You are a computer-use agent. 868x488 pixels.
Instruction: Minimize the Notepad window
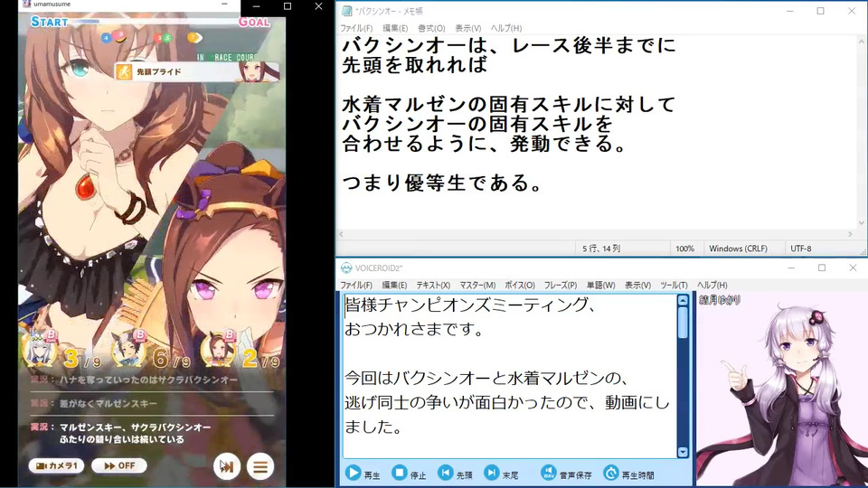pos(790,11)
